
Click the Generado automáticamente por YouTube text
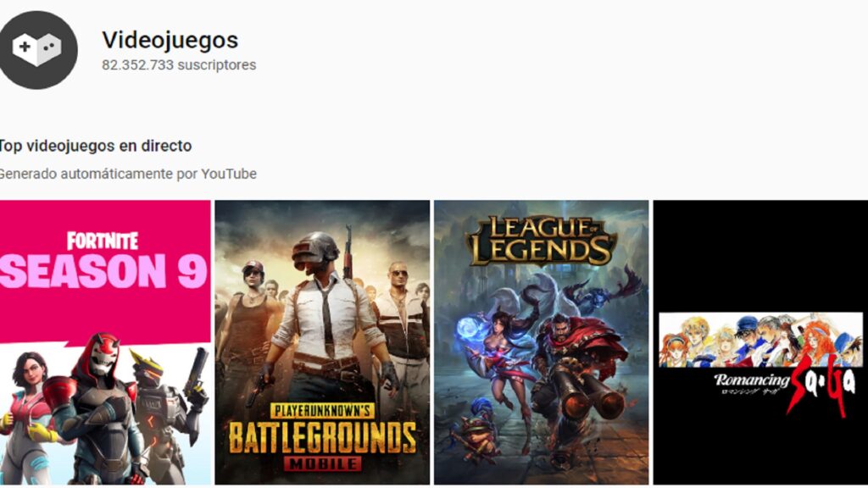point(128,174)
